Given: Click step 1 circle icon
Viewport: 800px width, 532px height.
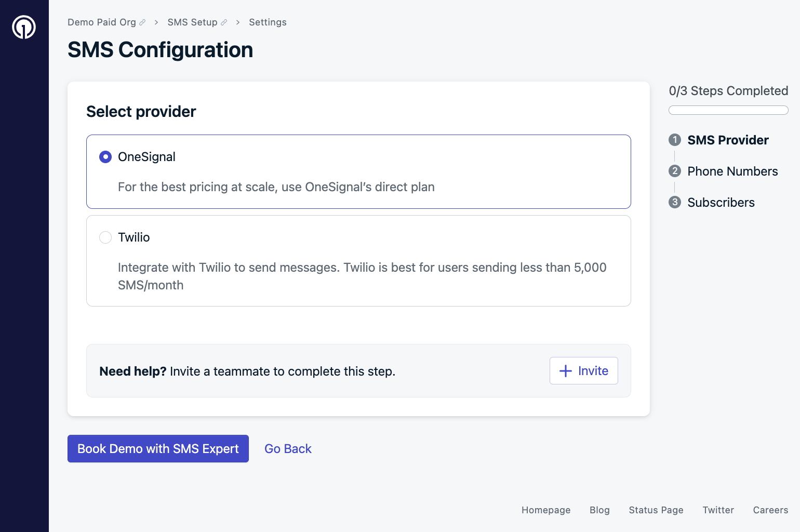Looking at the screenshot, I should click(675, 140).
